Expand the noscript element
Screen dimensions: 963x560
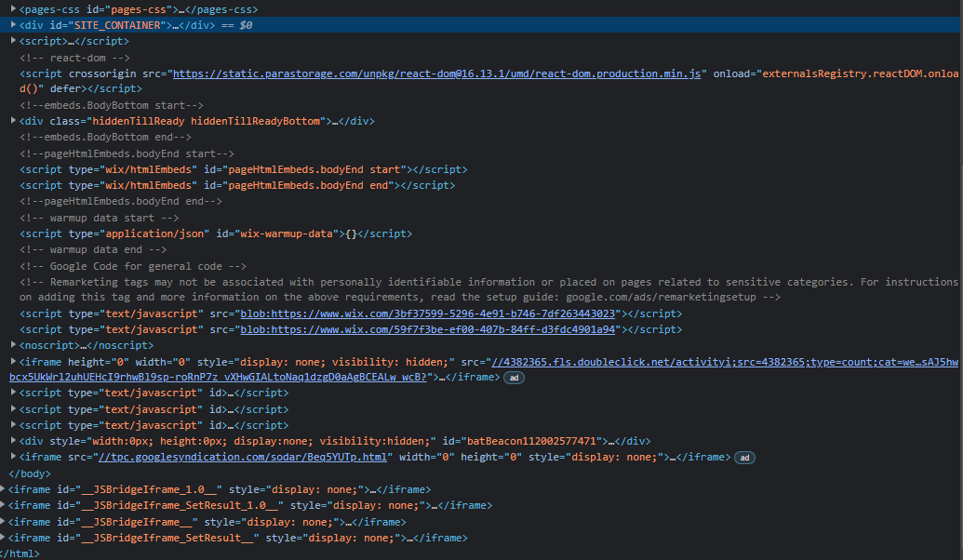click(x=13, y=344)
